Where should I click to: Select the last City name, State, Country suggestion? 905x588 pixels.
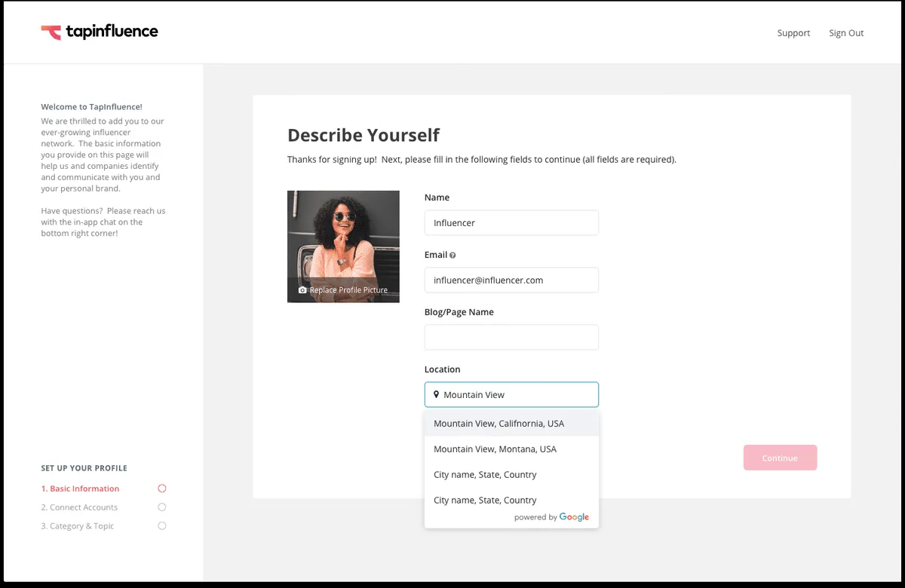(x=511, y=500)
